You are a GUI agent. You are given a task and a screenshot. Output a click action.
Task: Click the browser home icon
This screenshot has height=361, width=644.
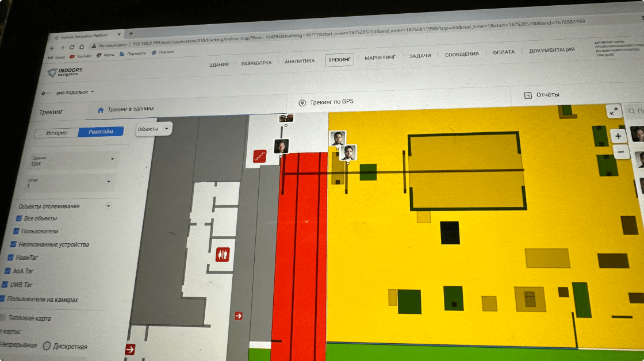coord(82,47)
